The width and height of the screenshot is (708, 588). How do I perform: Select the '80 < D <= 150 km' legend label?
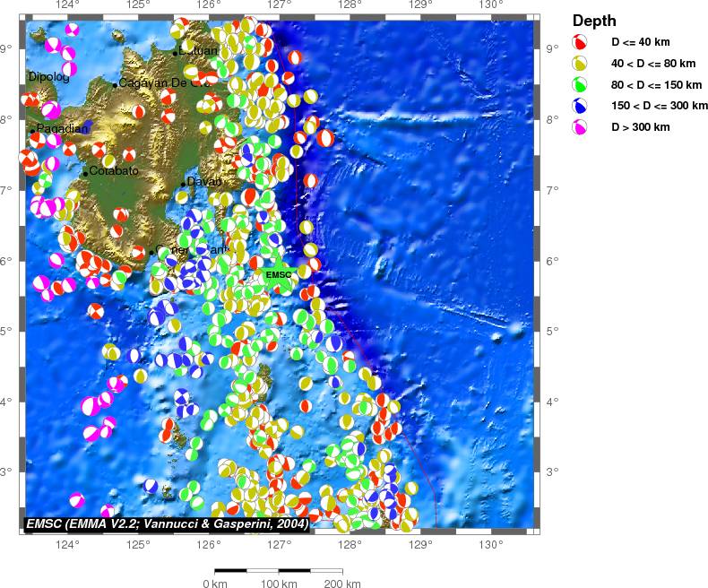653,85
